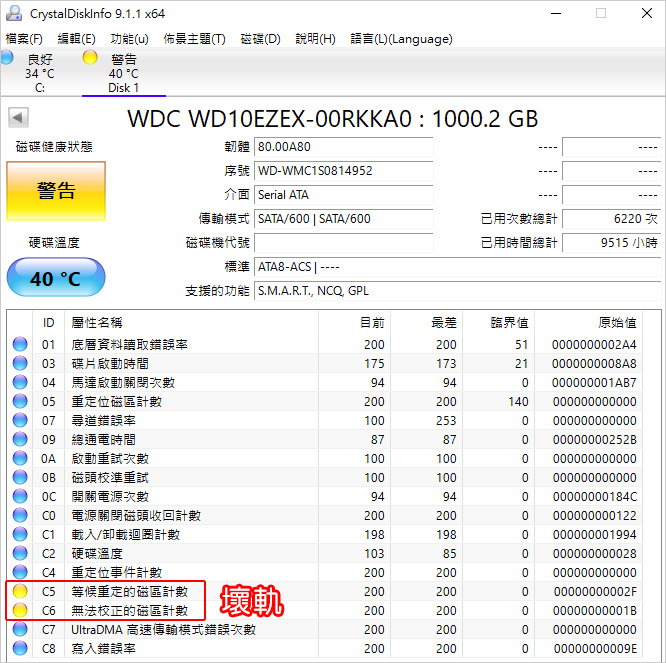Click the blue status icon for attribute C0
The image size is (666, 663).
tap(20, 515)
